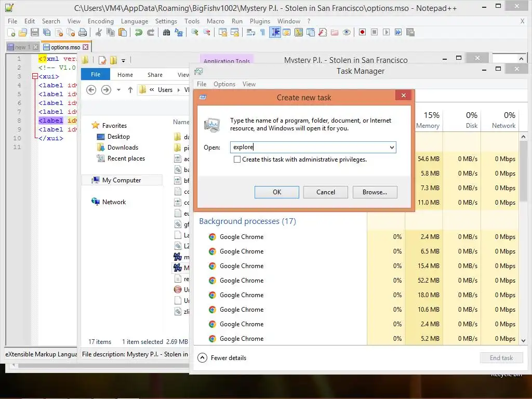Click the Paste clipboard icon in Notepad++
The width and height of the screenshot is (532, 399).
[123, 32]
